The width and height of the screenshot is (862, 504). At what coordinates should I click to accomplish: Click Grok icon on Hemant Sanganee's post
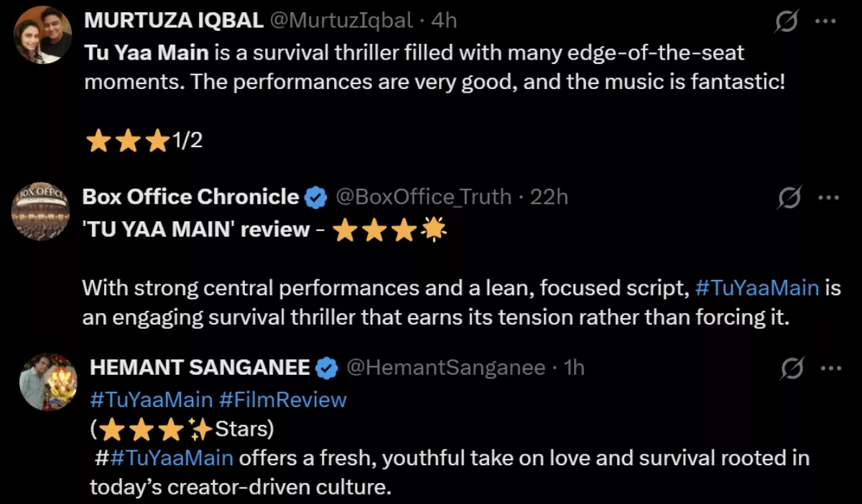(792, 369)
